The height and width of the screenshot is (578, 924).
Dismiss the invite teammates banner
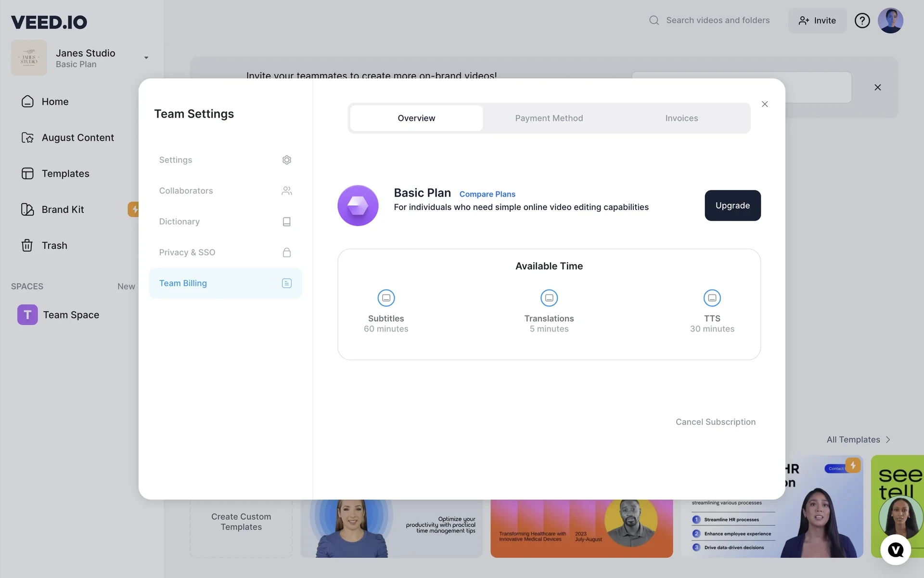point(878,87)
